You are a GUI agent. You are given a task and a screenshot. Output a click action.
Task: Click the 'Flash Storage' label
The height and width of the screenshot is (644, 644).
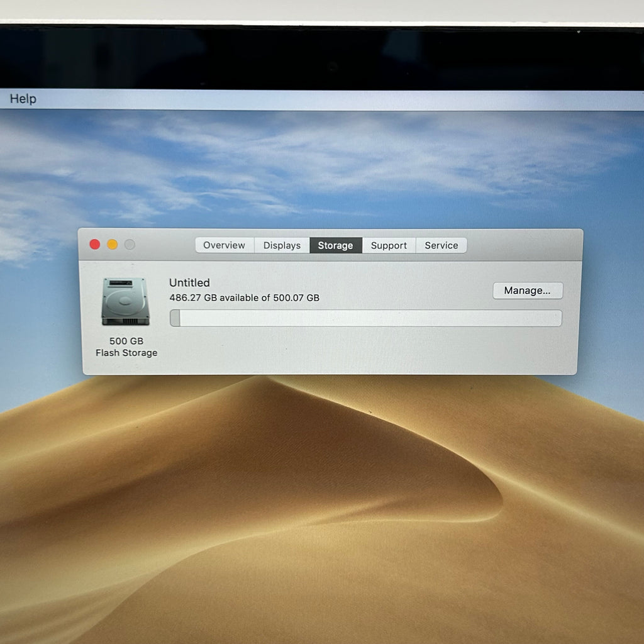(x=126, y=353)
